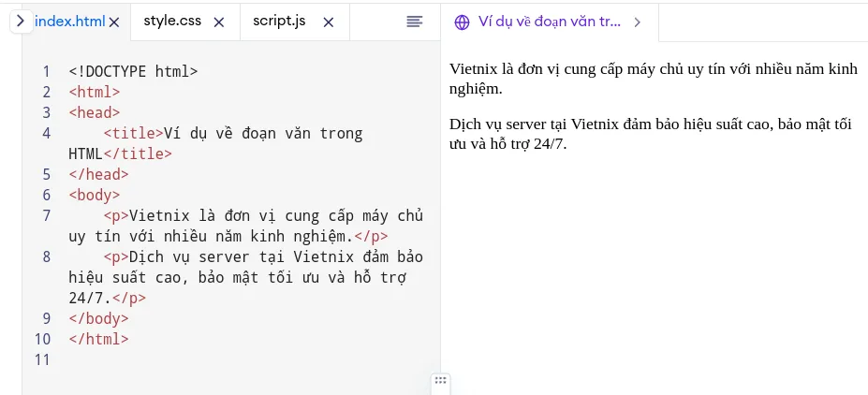The width and height of the screenshot is (868, 395).
Task: Click line number 11 in the gutter
Action: click(x=43, y=359)
